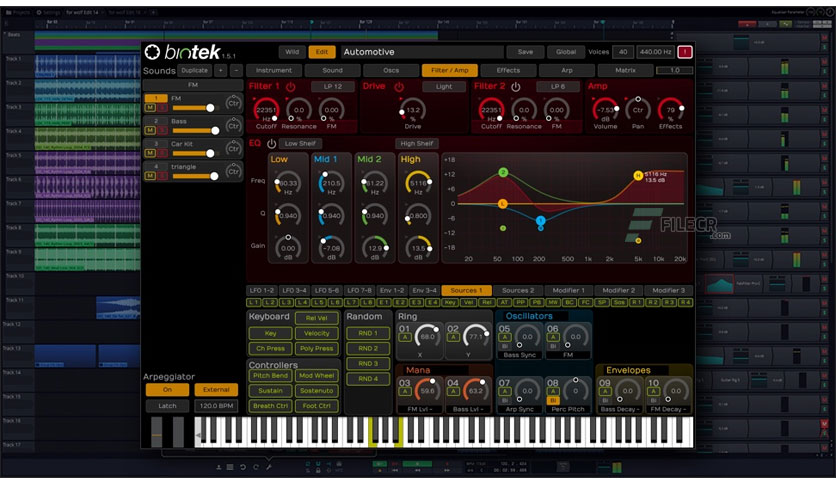Mute the triangle sound layer
Viewport: 836px width, 484px height.
(x=150, y=176)
